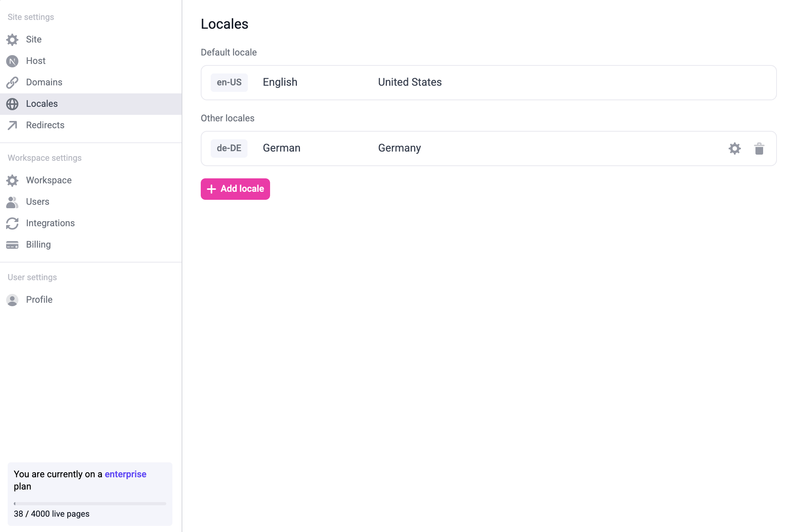This screenshot has width=793, height=532.
Task: Click the Integrations sync icon
Action: [x=12, y=223]
